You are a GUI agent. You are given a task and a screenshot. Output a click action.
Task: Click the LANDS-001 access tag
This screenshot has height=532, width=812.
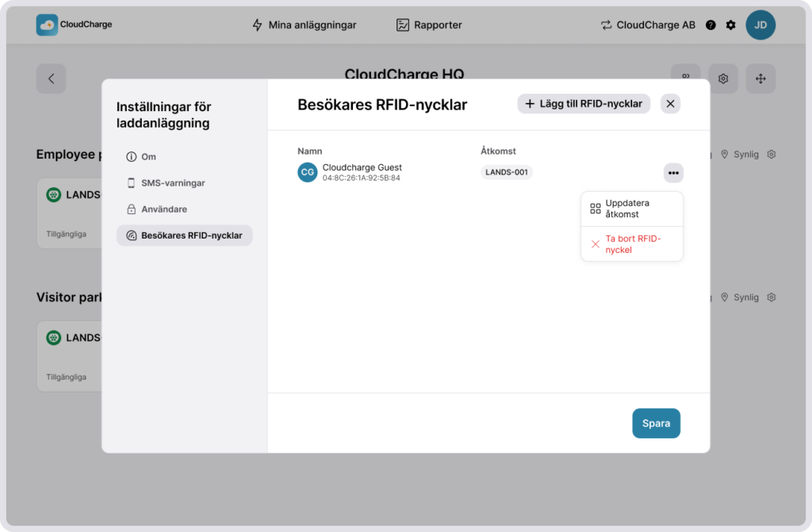(x=507, y=173)
